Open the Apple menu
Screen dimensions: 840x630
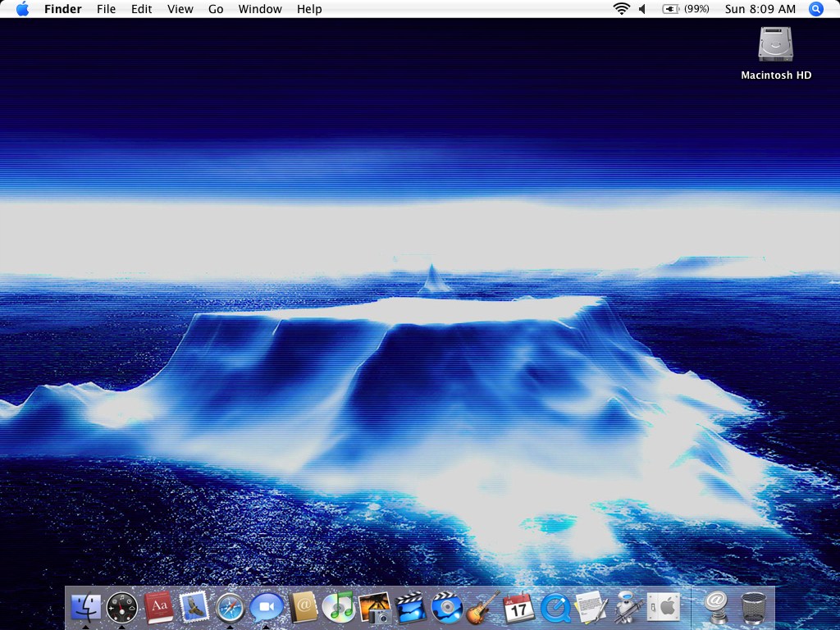22,9
